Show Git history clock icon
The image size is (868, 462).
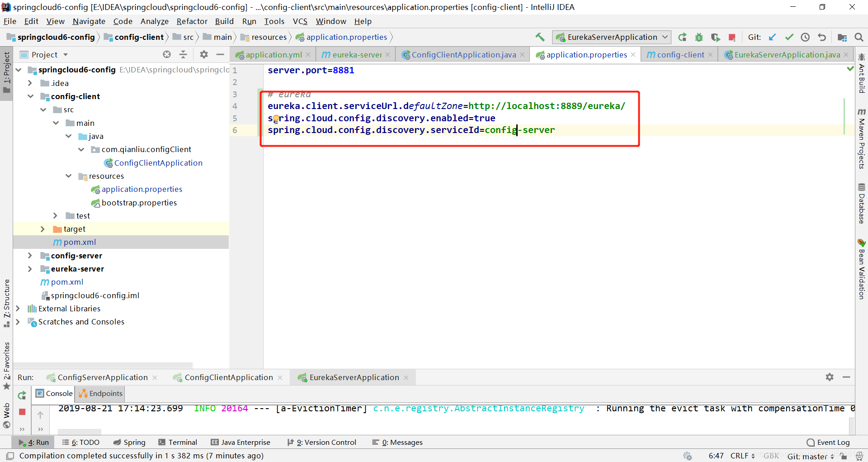(x=805, y=37)
